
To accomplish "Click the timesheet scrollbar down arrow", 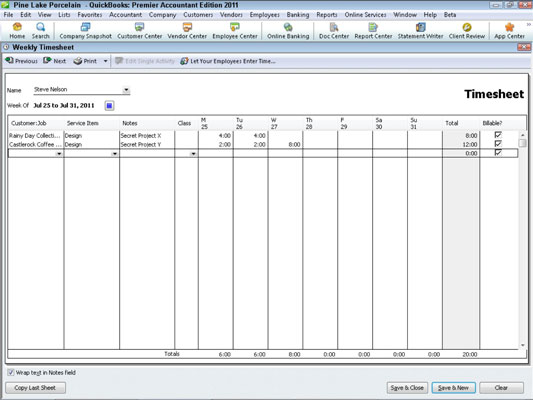I will (522, 345).
